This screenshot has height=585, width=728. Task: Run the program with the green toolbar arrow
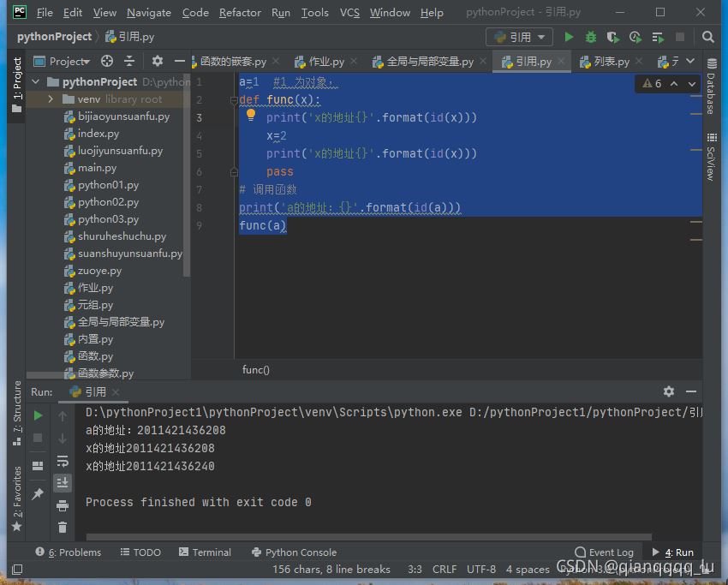coord(569,37)
